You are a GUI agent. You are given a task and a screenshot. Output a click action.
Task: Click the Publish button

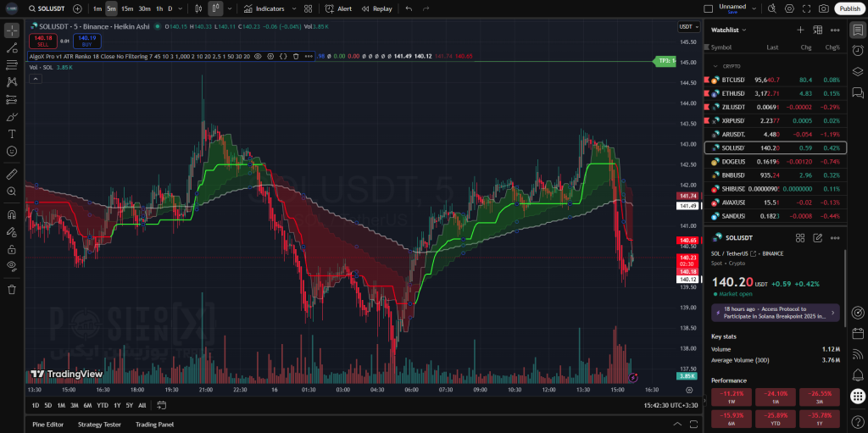(849, 8)
